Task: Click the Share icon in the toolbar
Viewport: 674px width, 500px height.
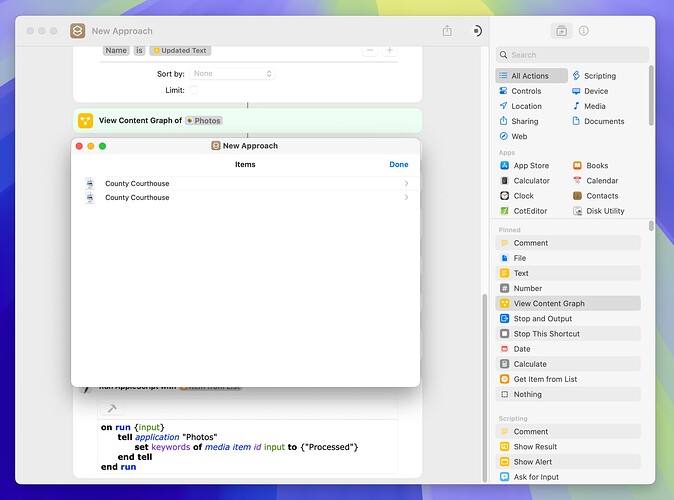Action: (447, 31)
